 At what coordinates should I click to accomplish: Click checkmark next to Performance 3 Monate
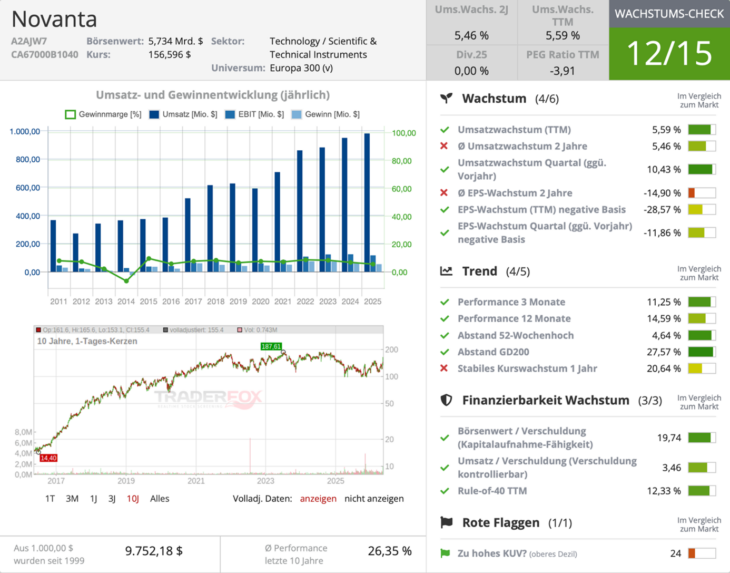tap(445, 302)
